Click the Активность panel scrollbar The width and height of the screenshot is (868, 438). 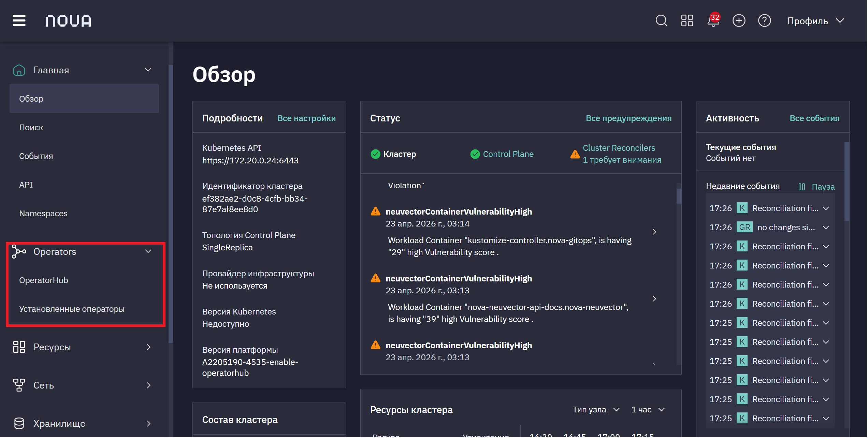847,181
